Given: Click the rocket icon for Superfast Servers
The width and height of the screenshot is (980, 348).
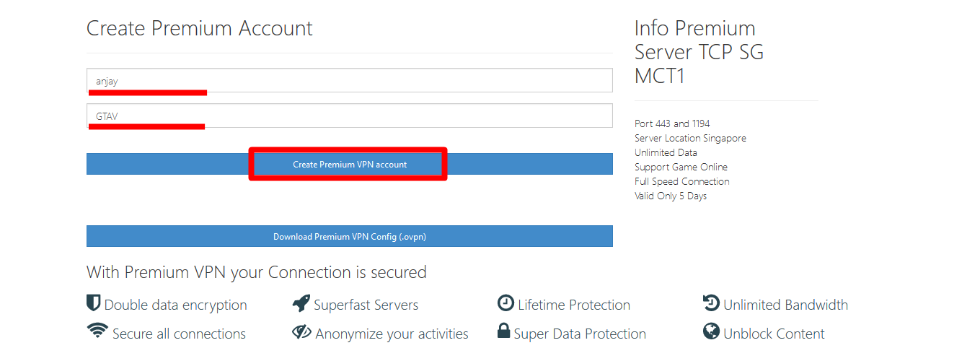Looking at the screenshot, I should [301, 304].
